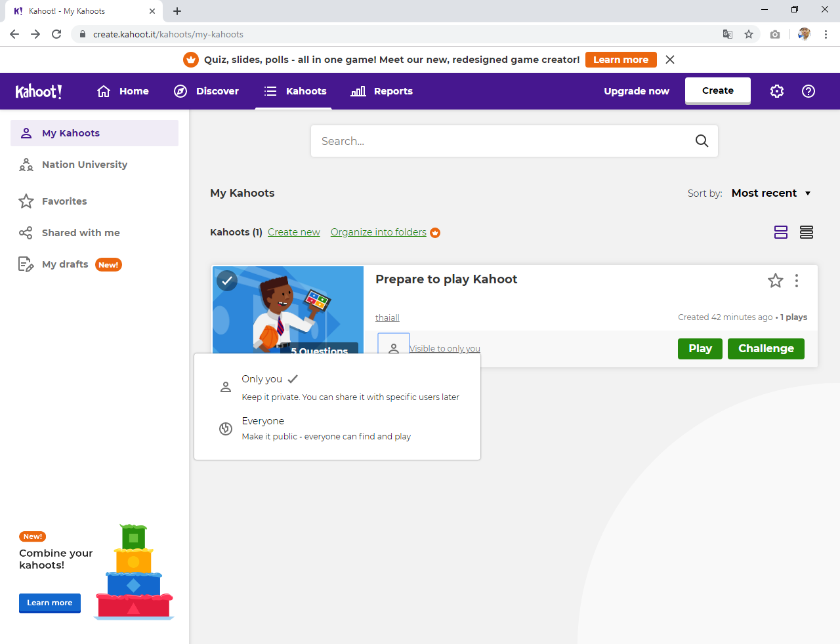Star the Prepare to play Kahoot quiz

(775, 281)
